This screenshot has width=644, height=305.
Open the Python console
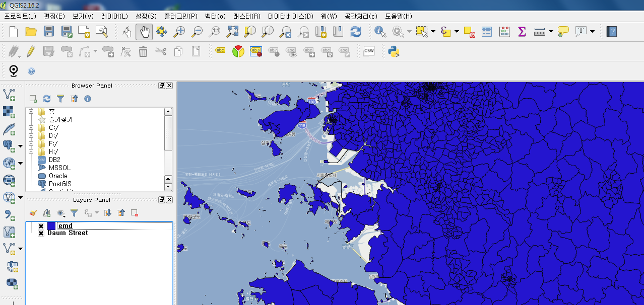tap(394, 51)
